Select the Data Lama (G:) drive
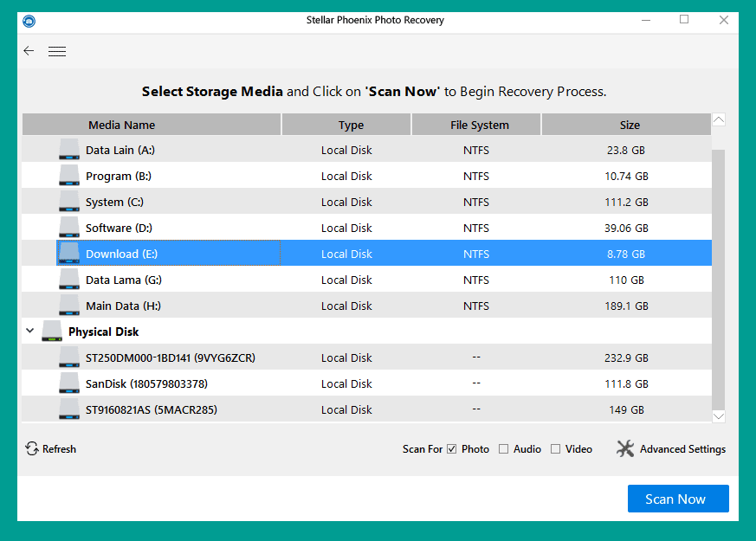Viewport: 756px width, 541px height. [124, 280]
